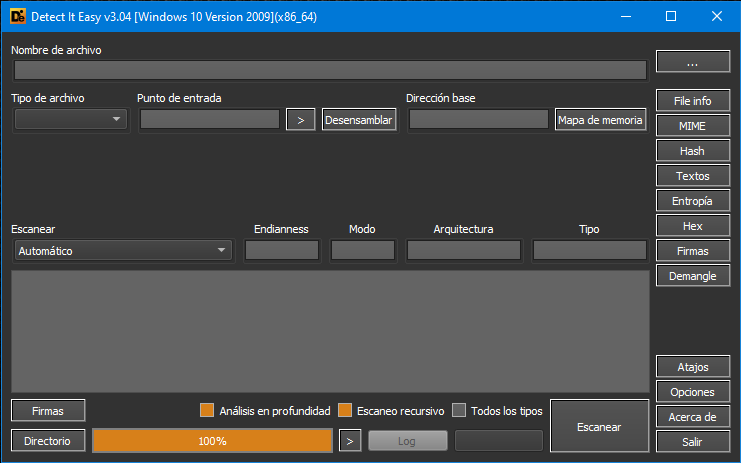Click the '>' button next to progress bar

point(350,441)
